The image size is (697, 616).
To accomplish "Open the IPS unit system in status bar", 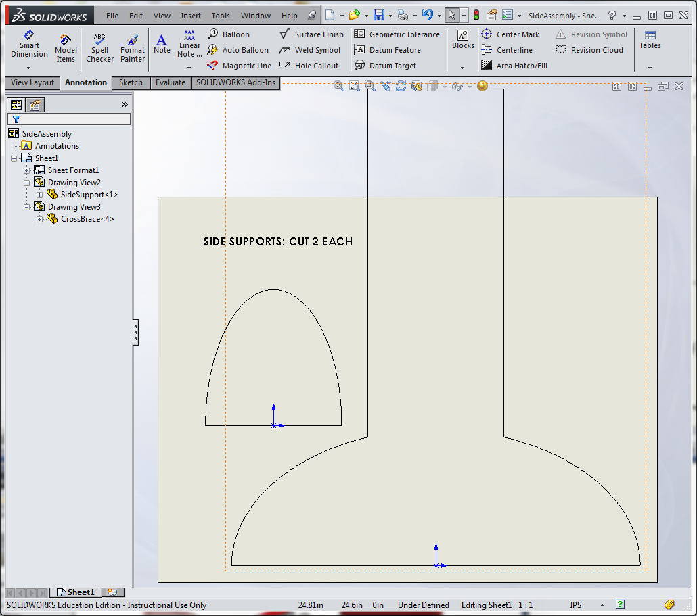I will (x=576, y=605).
